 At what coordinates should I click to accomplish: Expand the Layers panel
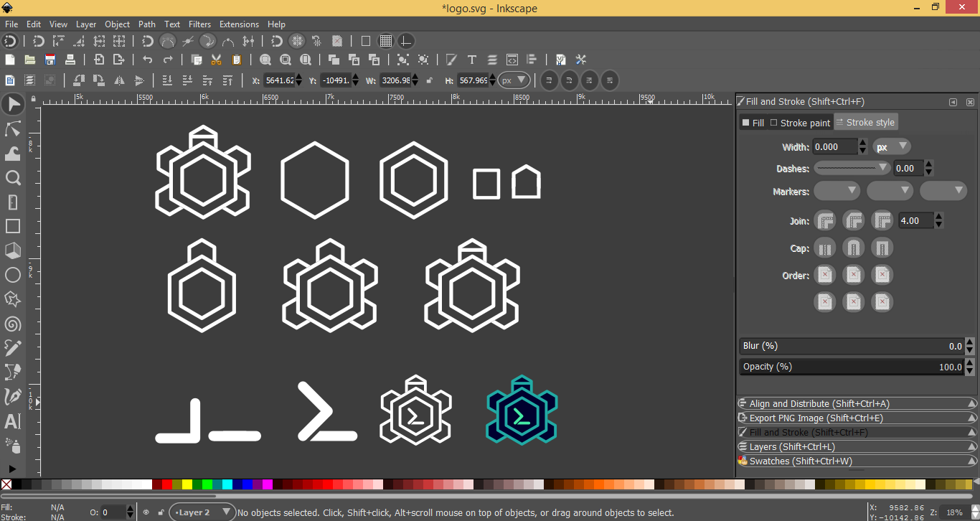(857, 447)
